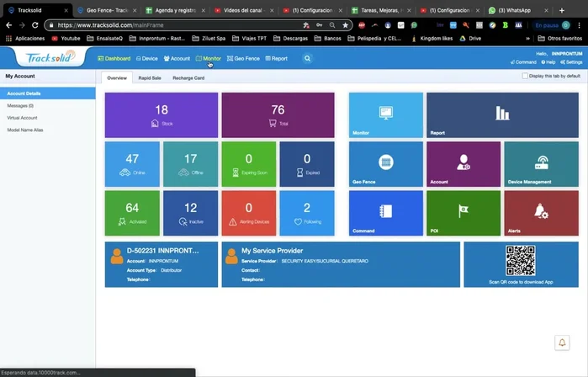Open the Monitor tile with screen icon
The image size is (588, 377).
pyautogui.click(x=385, y=114)
